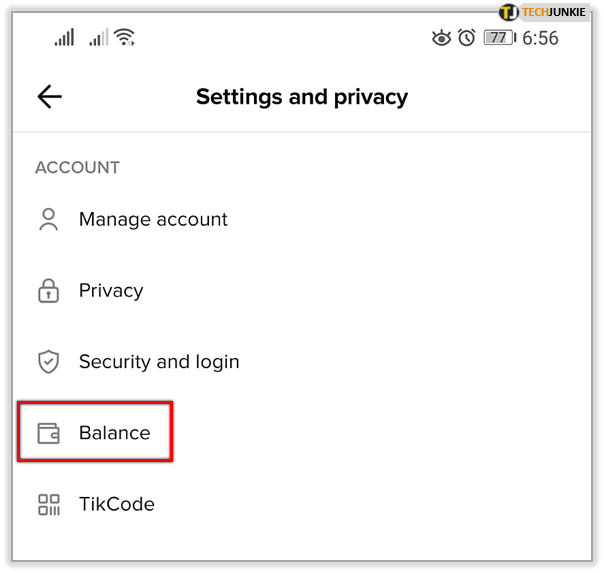Open Manage account settings

[153, 220]
